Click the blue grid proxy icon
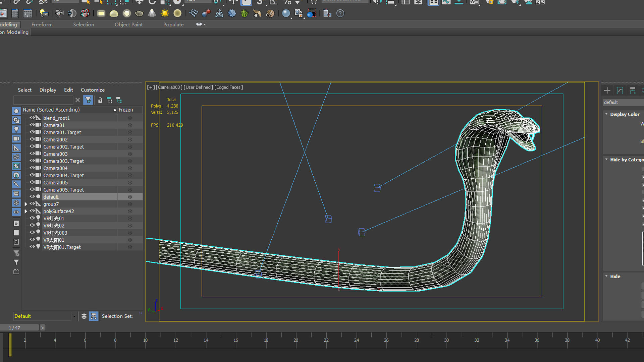This screenshot has width=644, height=362. (194, 13)
